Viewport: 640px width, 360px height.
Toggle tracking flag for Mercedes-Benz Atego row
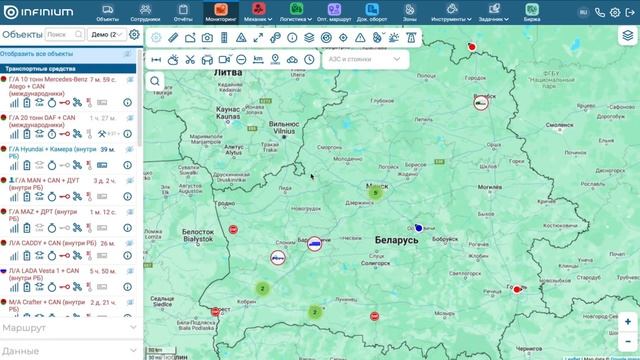(130, 80)
